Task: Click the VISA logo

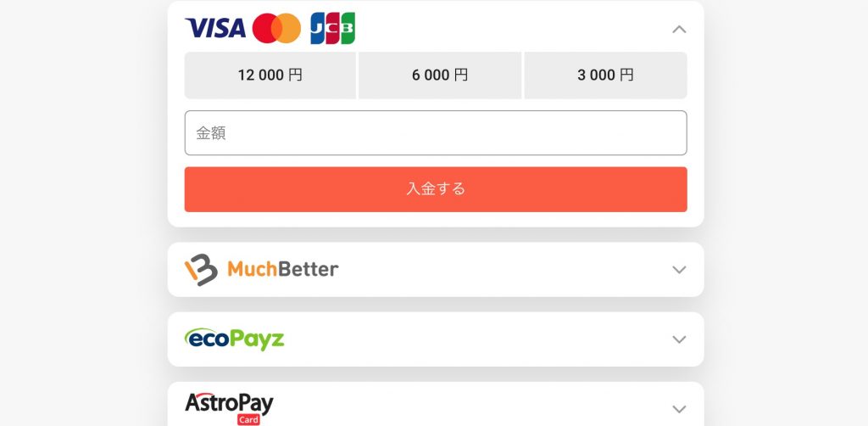Action: (x=215, y=28)
